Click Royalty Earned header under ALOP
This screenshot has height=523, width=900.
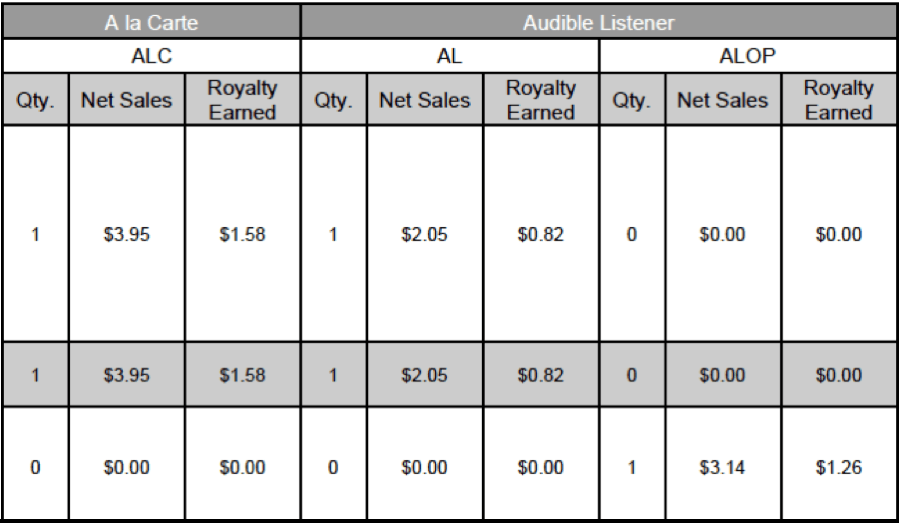pyautogui.click(x=839, y=100)
